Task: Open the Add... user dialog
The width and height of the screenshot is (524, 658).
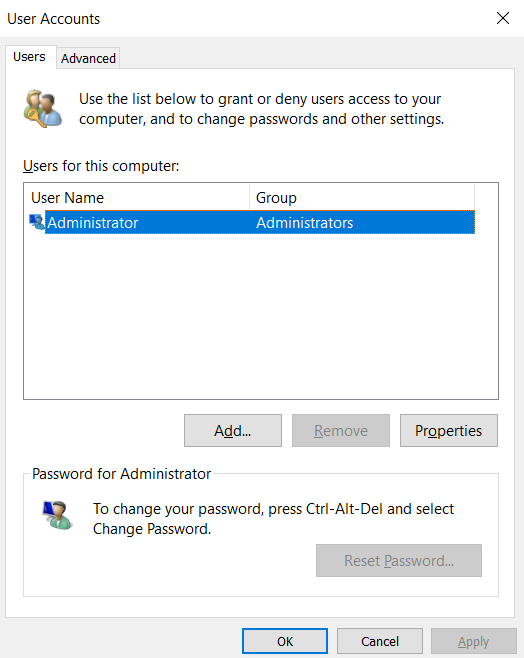Action: click(x=233, y=431)
